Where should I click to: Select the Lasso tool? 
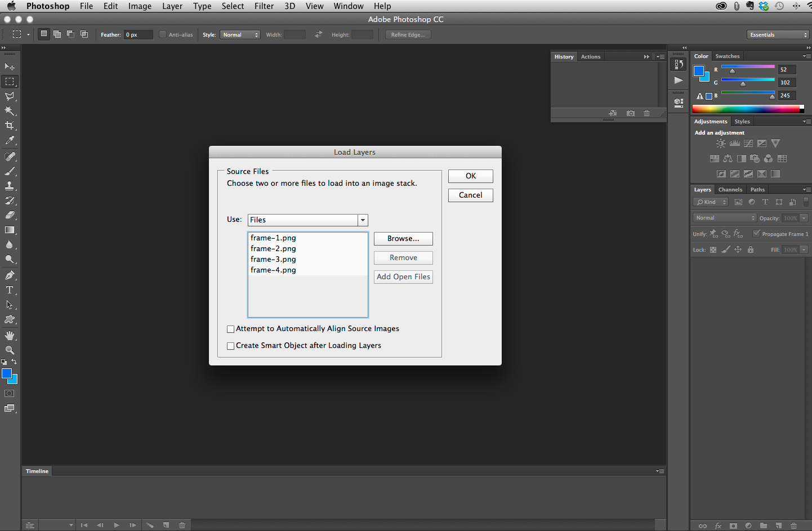click(10, 96)
